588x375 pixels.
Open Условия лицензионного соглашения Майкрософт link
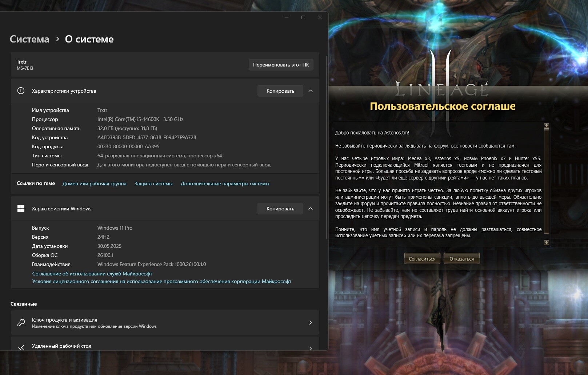(x=162, y=281)
